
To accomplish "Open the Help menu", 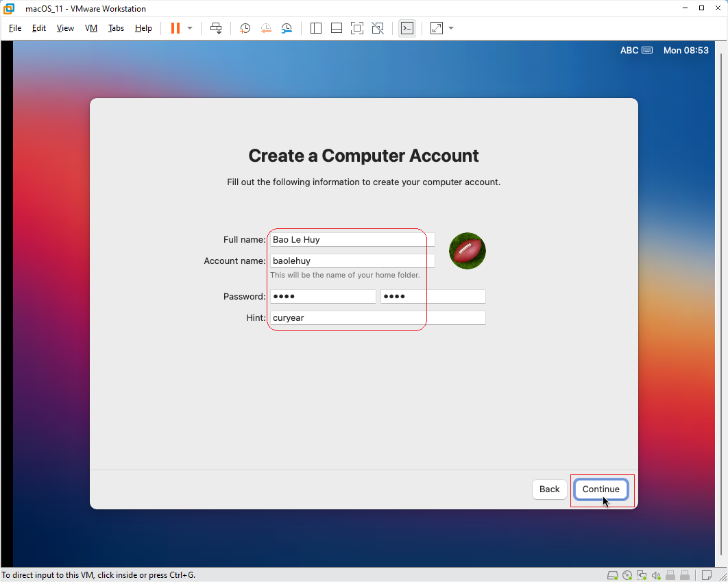I will pos(143,28).
